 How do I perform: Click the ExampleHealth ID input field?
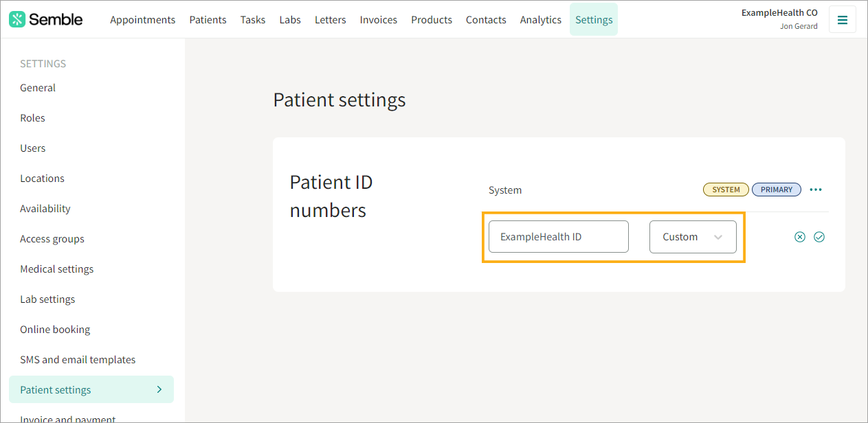pyautogui.click(x=558, y=236)
